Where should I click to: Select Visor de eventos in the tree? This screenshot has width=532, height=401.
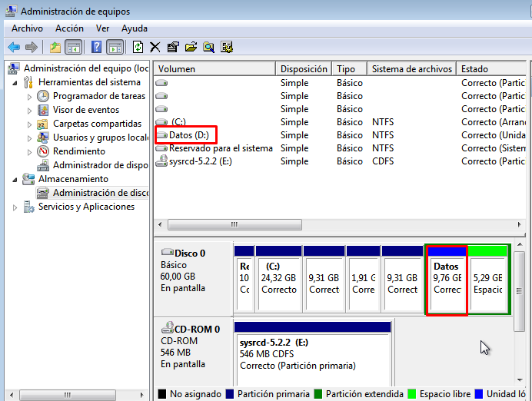(x=85, y=110)
